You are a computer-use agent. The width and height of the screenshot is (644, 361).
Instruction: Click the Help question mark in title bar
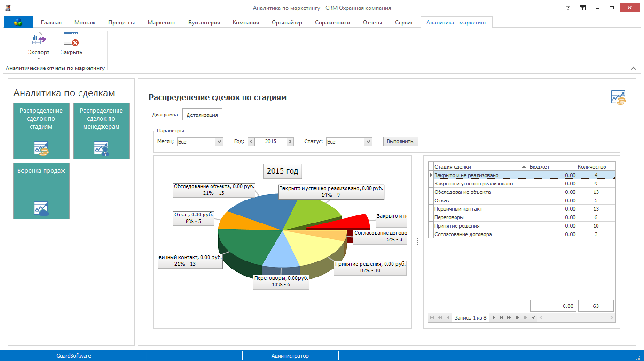(x=567, y=8)
